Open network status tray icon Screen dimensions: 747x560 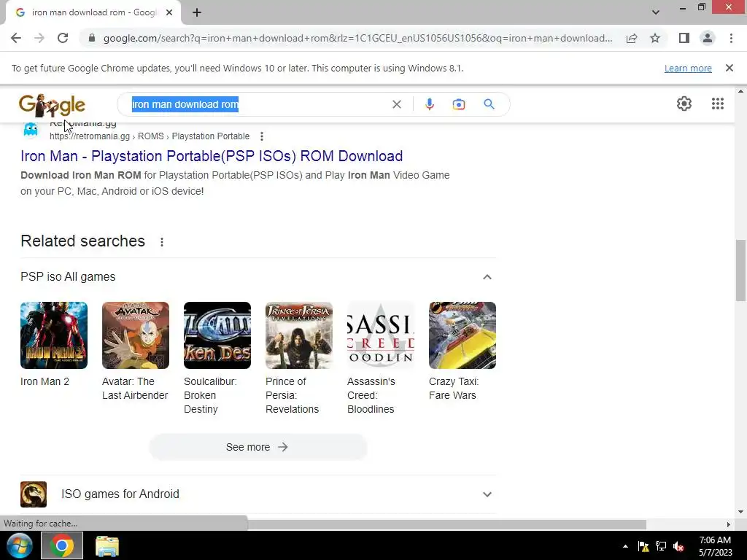point(661,546)
